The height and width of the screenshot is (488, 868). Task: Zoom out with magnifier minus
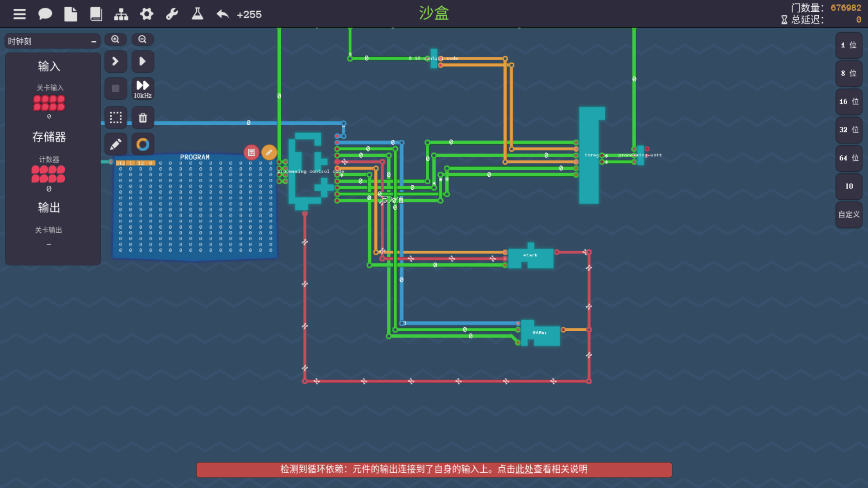142,39
